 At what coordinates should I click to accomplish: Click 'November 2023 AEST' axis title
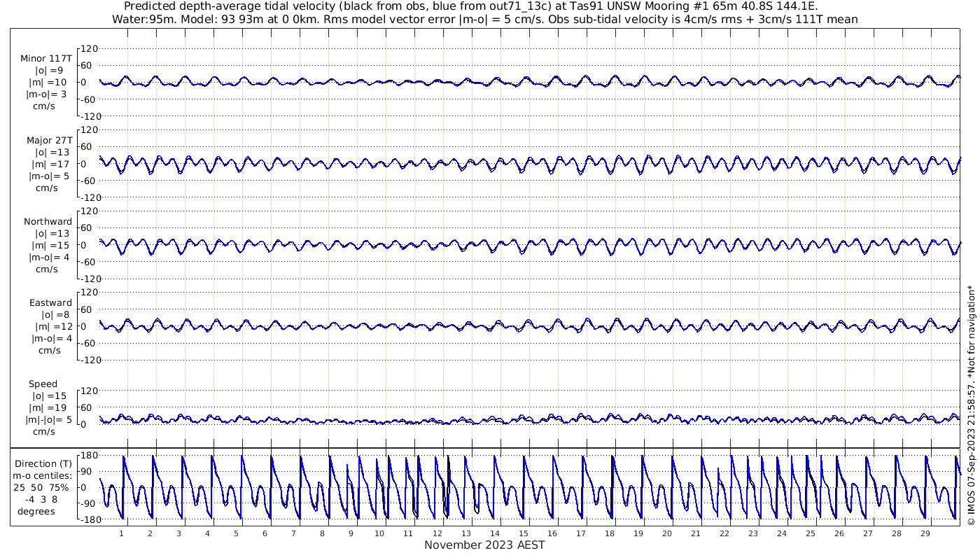[484, 545]
